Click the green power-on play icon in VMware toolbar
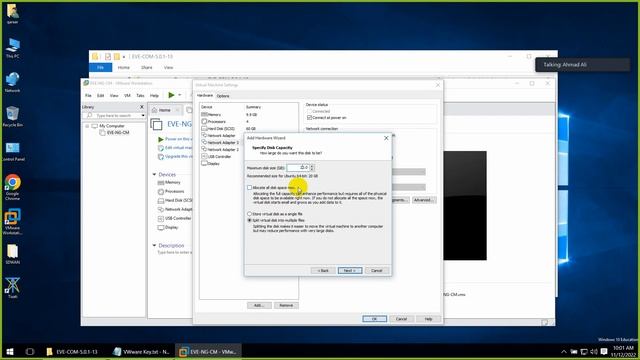The width and height of the screenshot is (640, 360). (171, 95)
